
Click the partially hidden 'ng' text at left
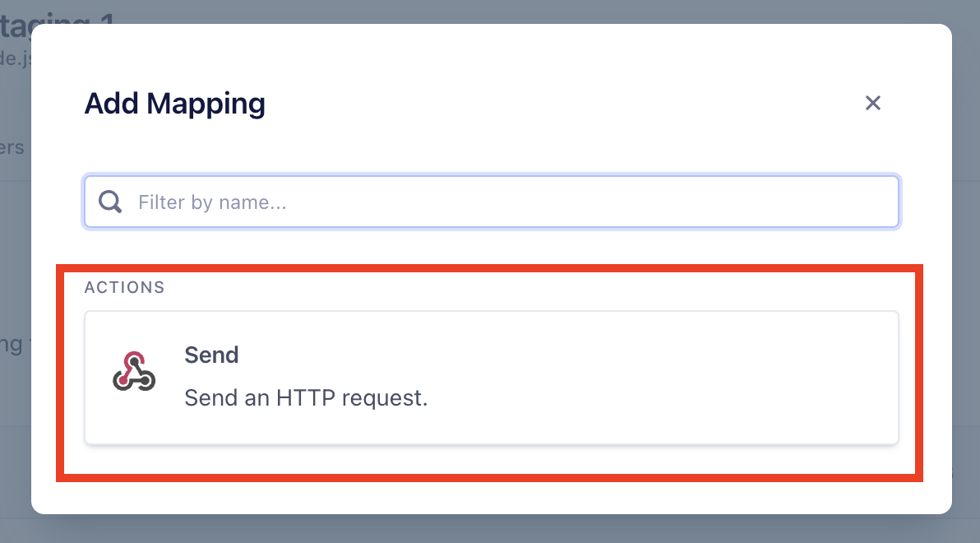pyautogui.click(x=12, y=344)
